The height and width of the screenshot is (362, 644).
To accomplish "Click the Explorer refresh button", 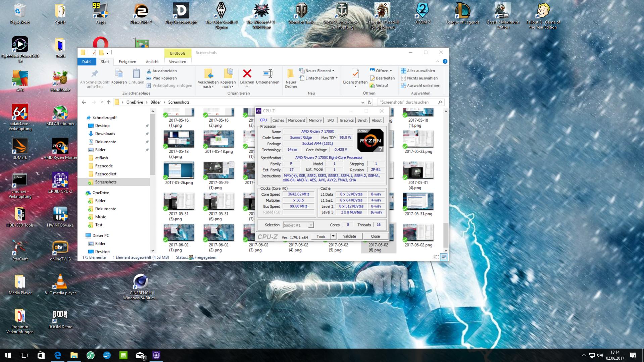I will pyautogui.click(x=369, y=102).
